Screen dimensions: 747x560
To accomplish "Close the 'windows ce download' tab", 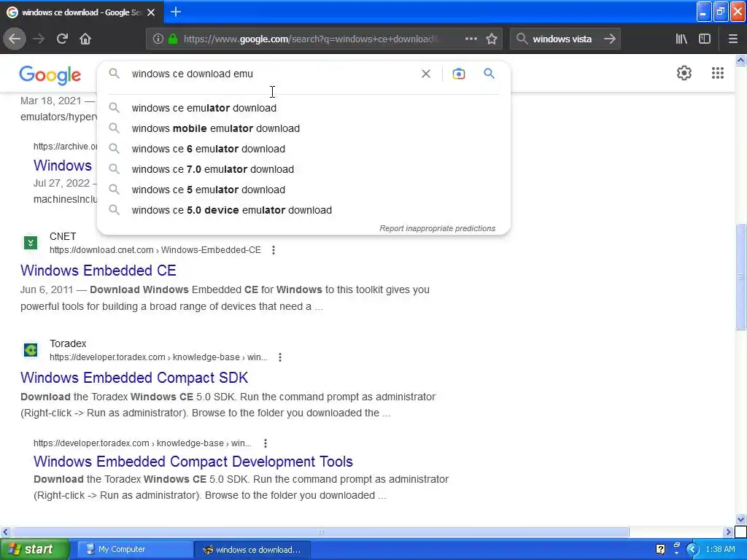I will (151, 12).
